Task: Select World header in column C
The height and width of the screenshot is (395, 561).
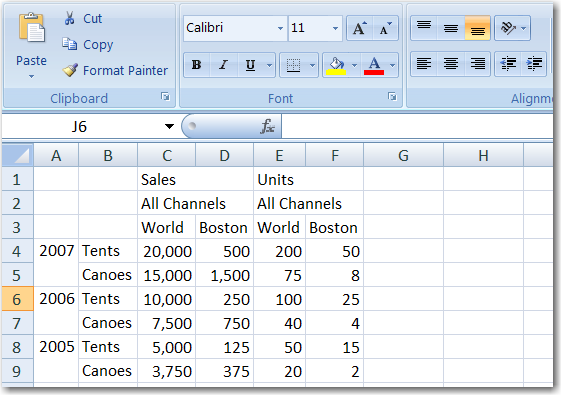Action: click(166, 227)
